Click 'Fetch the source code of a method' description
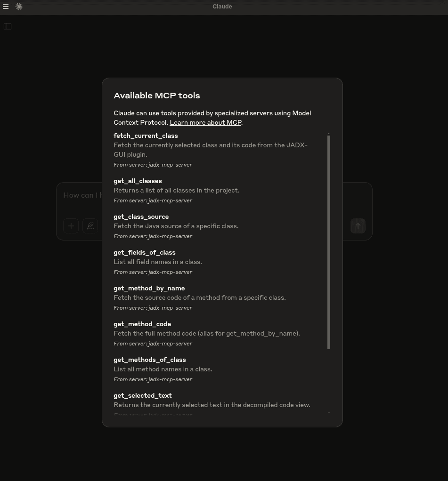448x481 pixels. pos(200,297)
